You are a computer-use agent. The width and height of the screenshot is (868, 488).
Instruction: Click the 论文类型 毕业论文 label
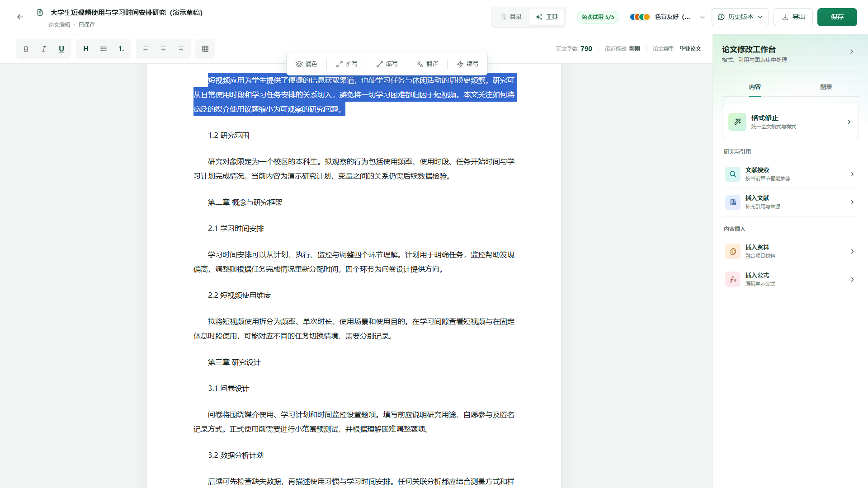coord(676,49)
